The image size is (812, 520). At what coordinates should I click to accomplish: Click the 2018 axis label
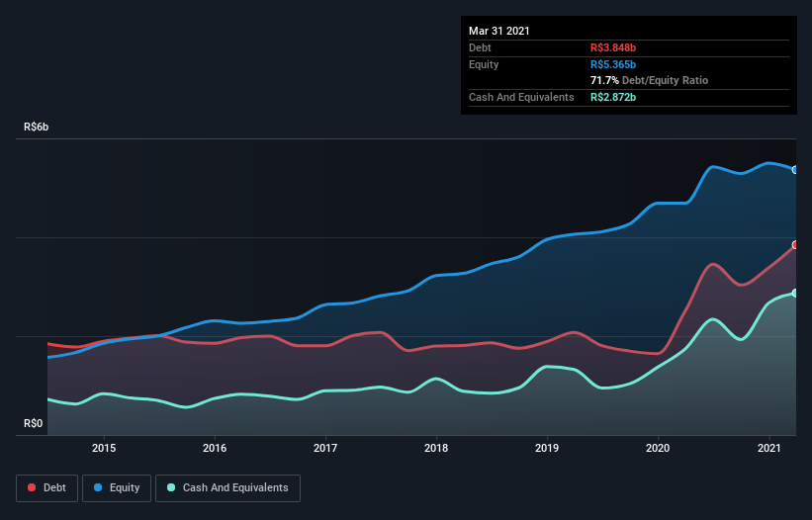pos(436,448)
